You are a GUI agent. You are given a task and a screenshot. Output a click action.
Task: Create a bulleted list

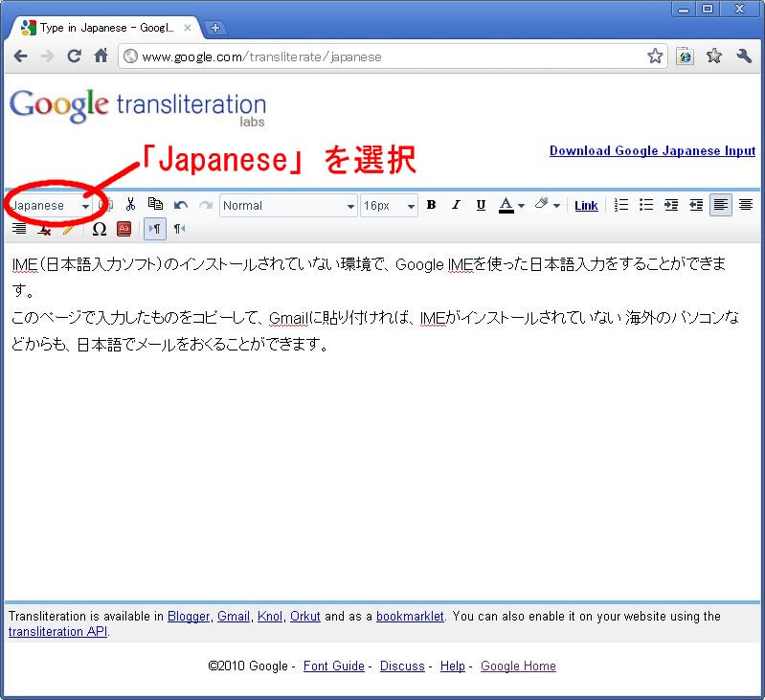646,205
